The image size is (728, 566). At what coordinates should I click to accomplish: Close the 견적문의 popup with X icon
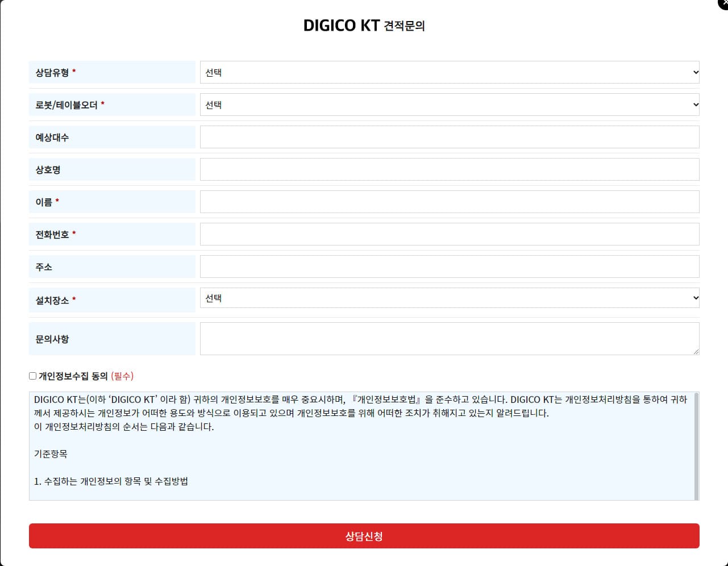pos(723,3)
